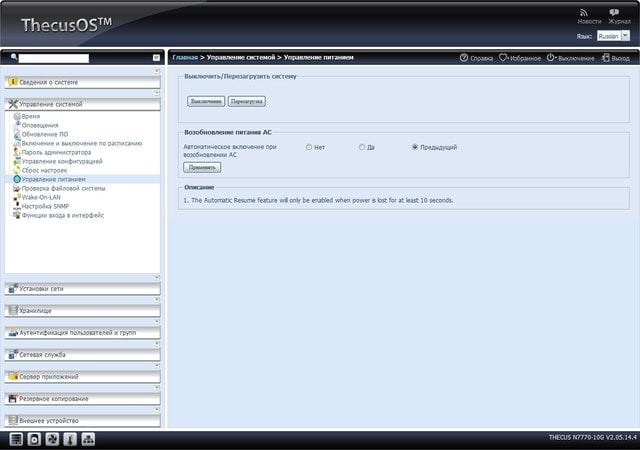Expand Аутентификация пользователей и групп section

click(82, 333)
